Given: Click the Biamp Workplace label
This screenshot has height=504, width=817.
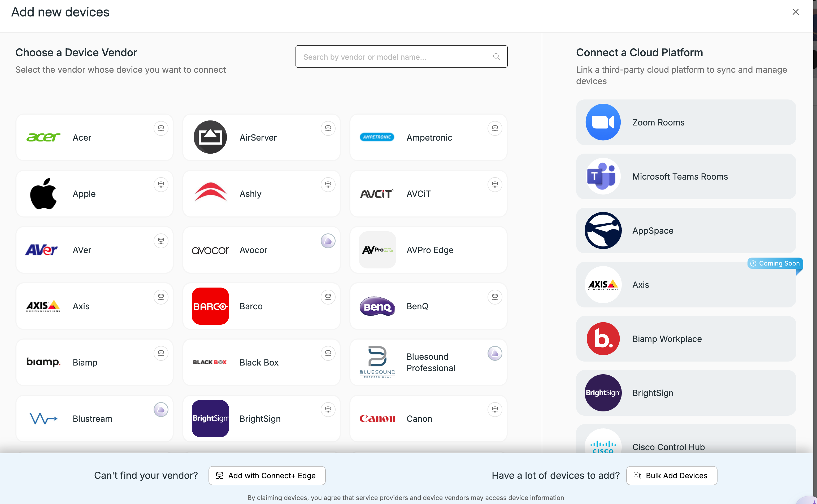Looking at the screenshot, I should point(667,339).
